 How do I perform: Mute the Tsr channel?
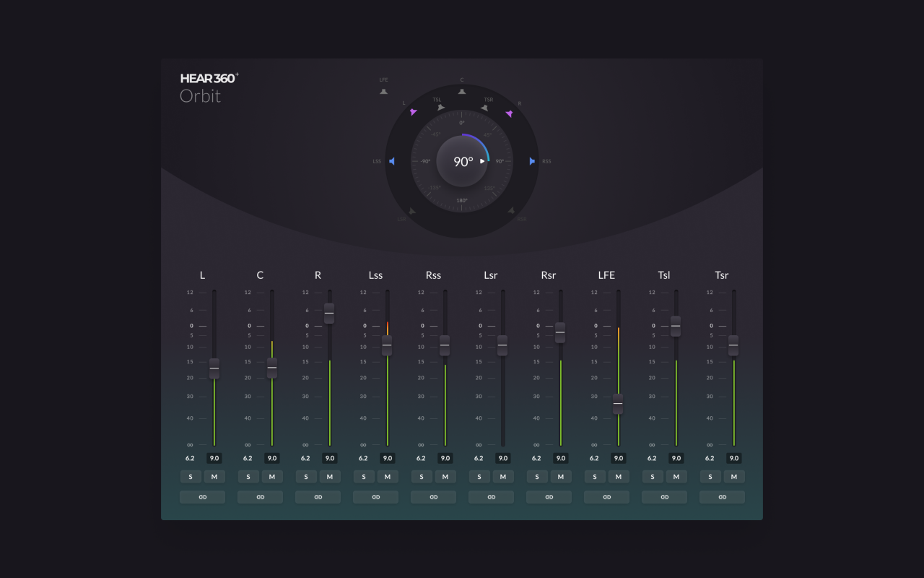point(733,477)
